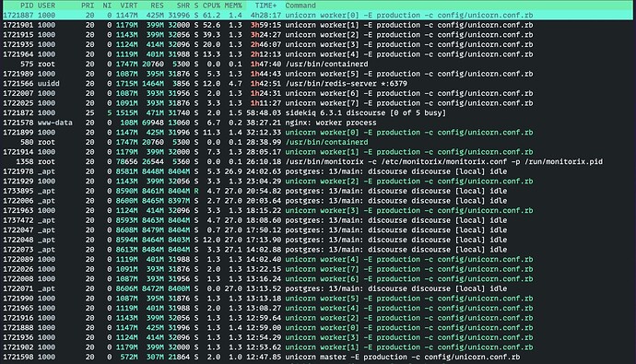Screen dimensions: 636x364
Task: Select the nginx worker process row
Action: [x=318, y=123]
